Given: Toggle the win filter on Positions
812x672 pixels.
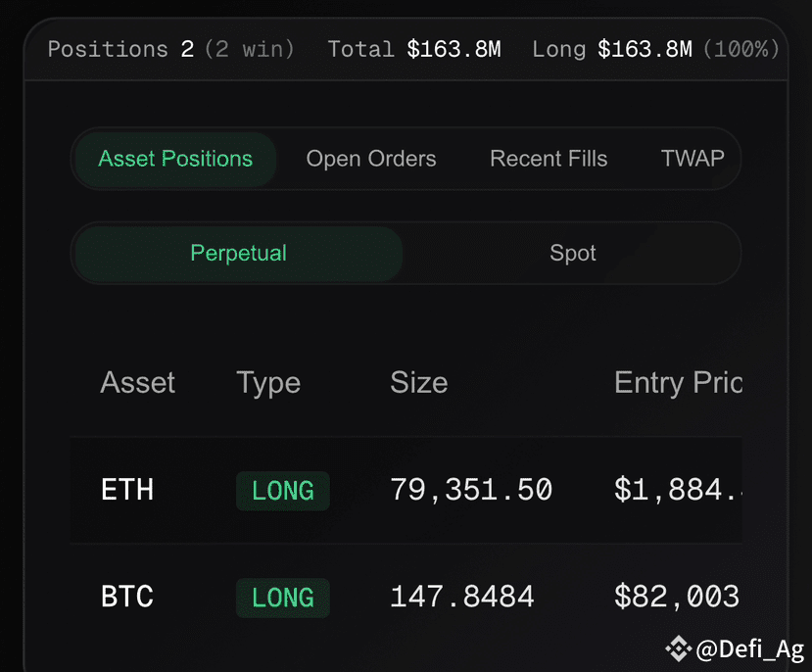Looking at the screenshot, I should (x=249, y=49).
